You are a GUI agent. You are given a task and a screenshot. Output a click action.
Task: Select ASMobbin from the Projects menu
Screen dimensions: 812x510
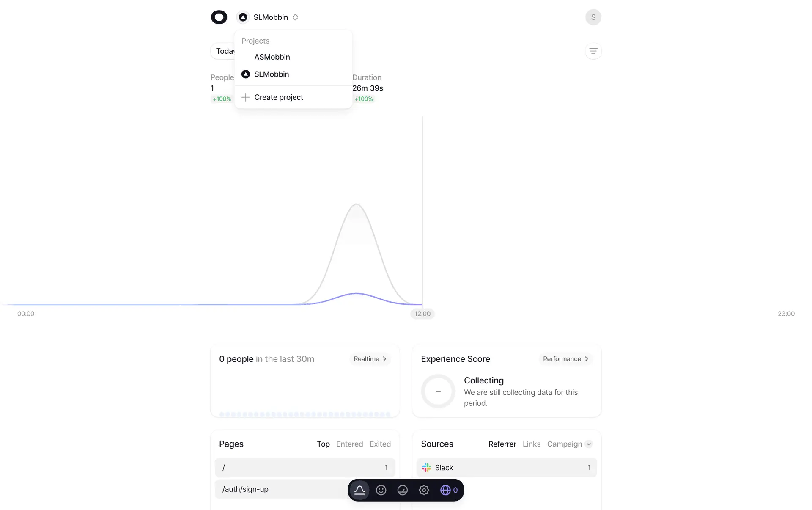pyautogui.click(x=272, y=57)
